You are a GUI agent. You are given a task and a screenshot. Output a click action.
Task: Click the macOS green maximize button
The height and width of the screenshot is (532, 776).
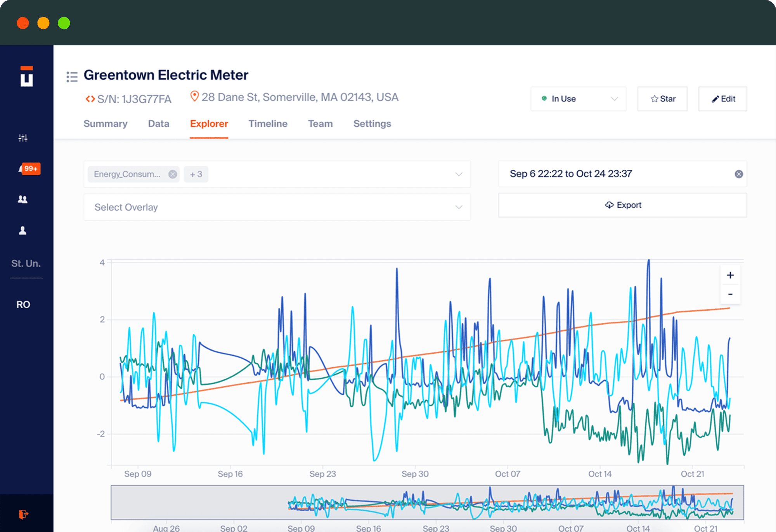click(x=64, y=23)
